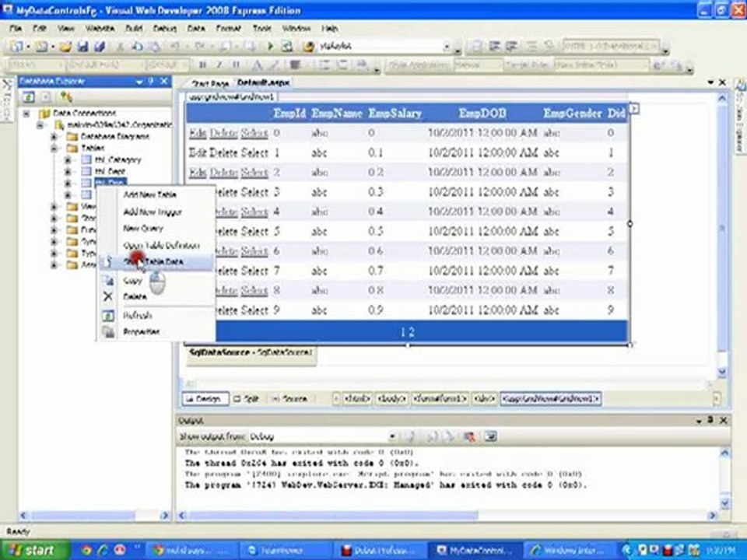
Task: Click the Copy icon in toolbar
Action: (137, 46)
